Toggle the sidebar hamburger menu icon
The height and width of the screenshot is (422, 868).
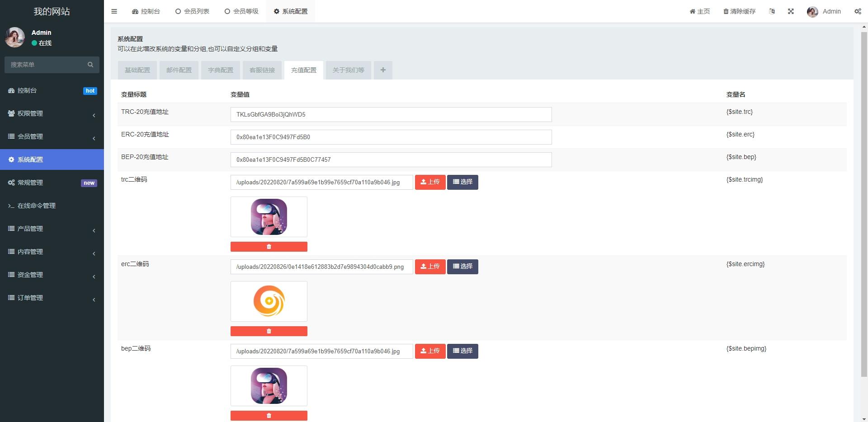click(114, 11)
